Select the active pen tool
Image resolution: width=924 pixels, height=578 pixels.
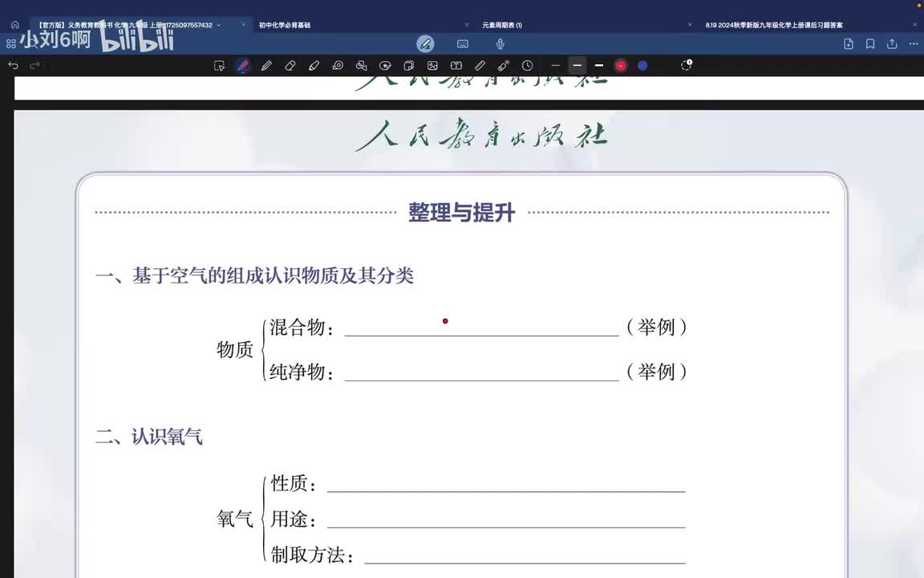pyautogui.click(x=243, y=66)
